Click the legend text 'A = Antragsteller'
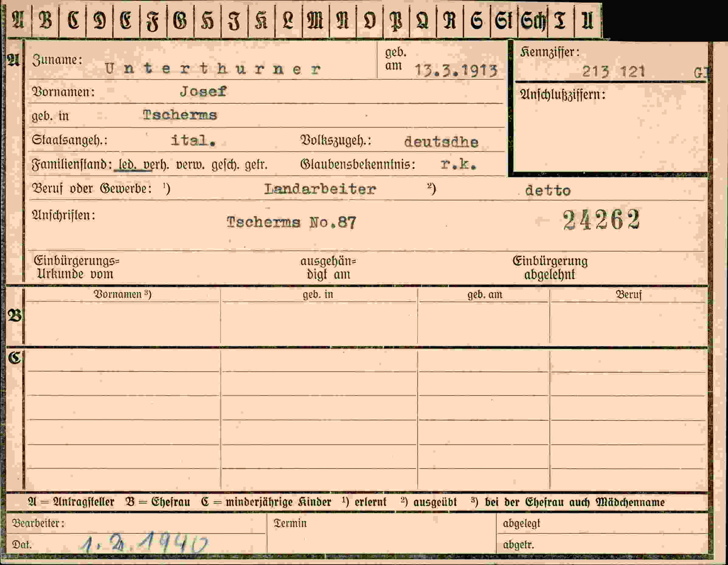Viewport: 728px width, 565px height. (71, 502)
